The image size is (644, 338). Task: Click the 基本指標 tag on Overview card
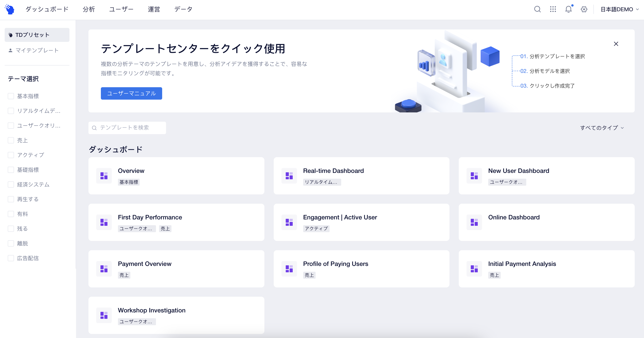tap(129, 182)
